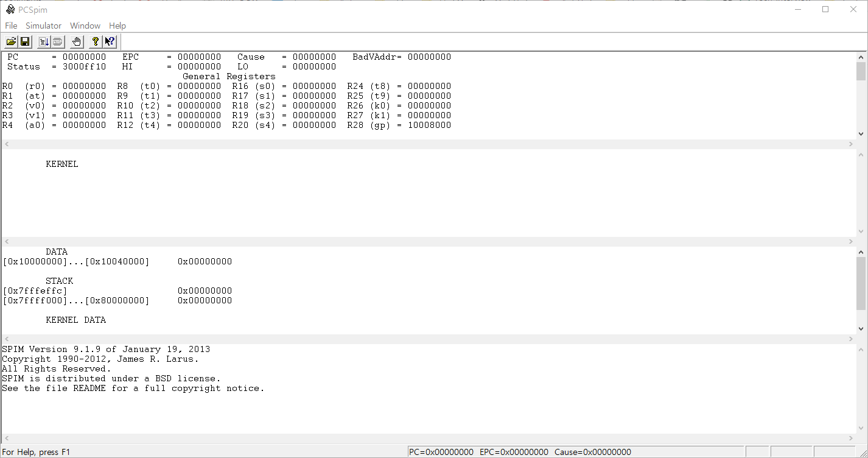Image resolution: width=868 pixels, height=458 pixels.
Task: Open the File menu
Action: tap(11, 26)
